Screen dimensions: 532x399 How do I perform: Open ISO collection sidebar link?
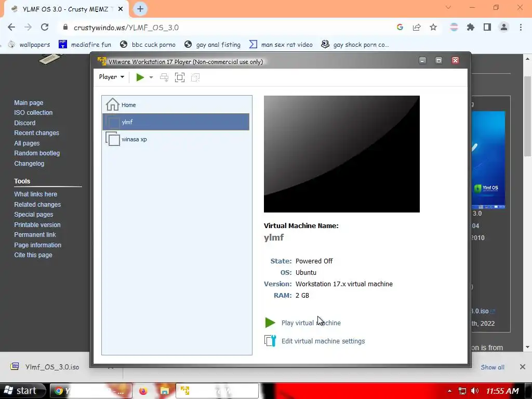[x=33, y=113]
